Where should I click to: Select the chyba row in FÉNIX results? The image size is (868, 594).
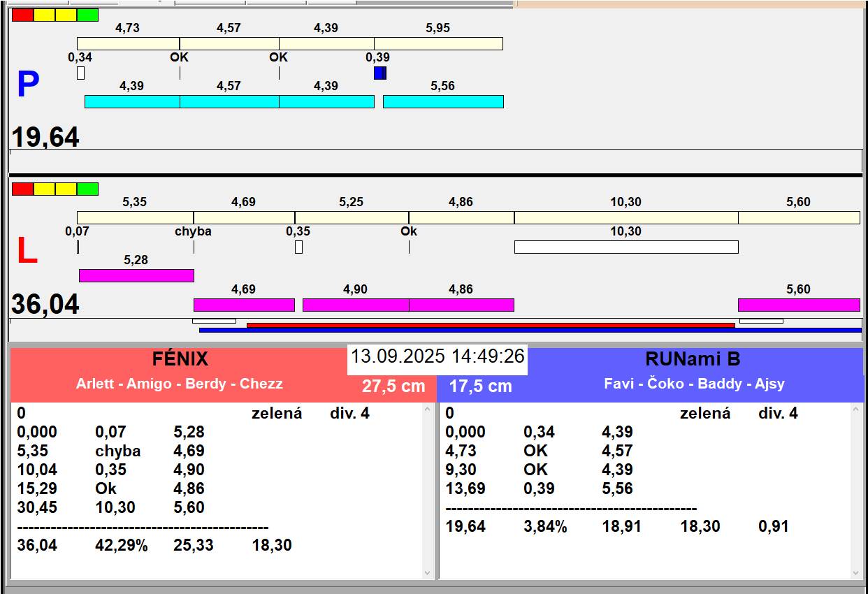click(x=118, y=451)
